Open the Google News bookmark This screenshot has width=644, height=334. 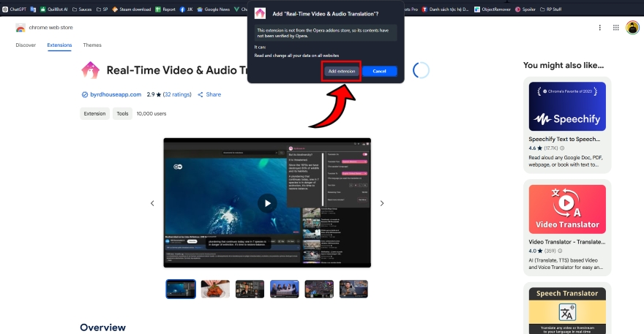click(213, 9)
